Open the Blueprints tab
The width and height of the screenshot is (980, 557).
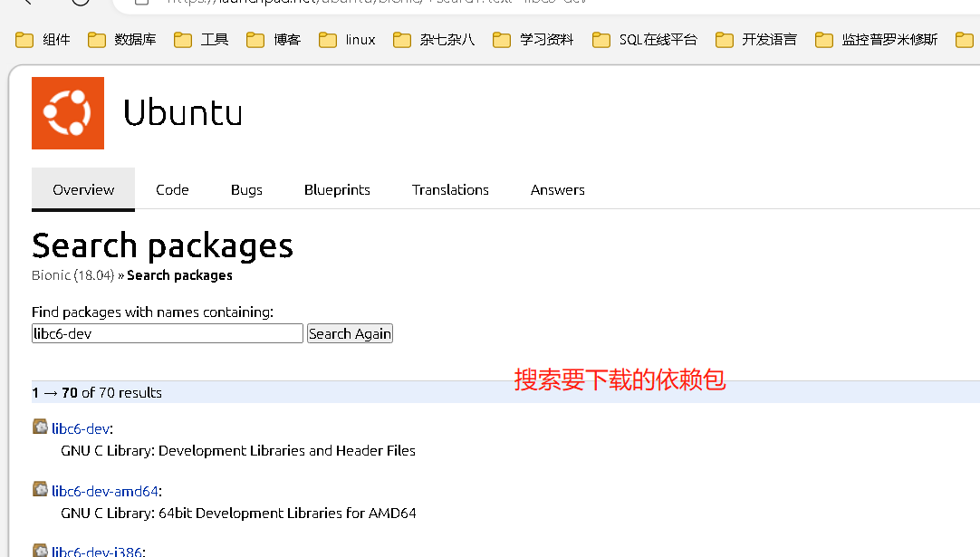337,189
